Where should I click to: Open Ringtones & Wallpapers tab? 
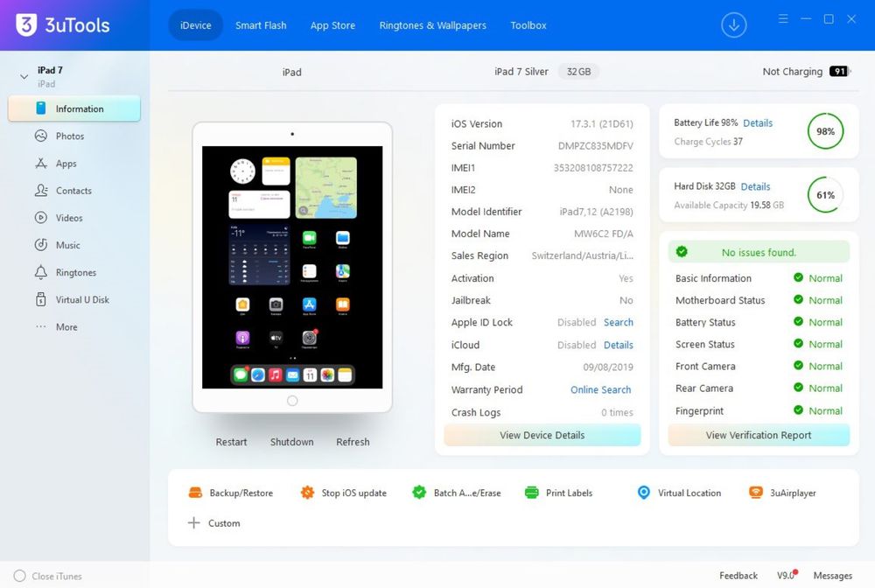coord(432,25)
